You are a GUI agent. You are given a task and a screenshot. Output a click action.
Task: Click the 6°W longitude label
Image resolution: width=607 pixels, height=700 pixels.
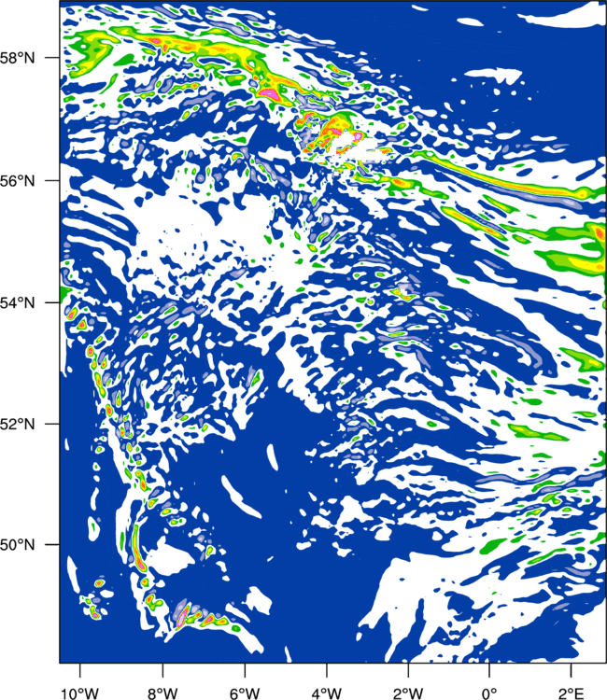(245, 693)
